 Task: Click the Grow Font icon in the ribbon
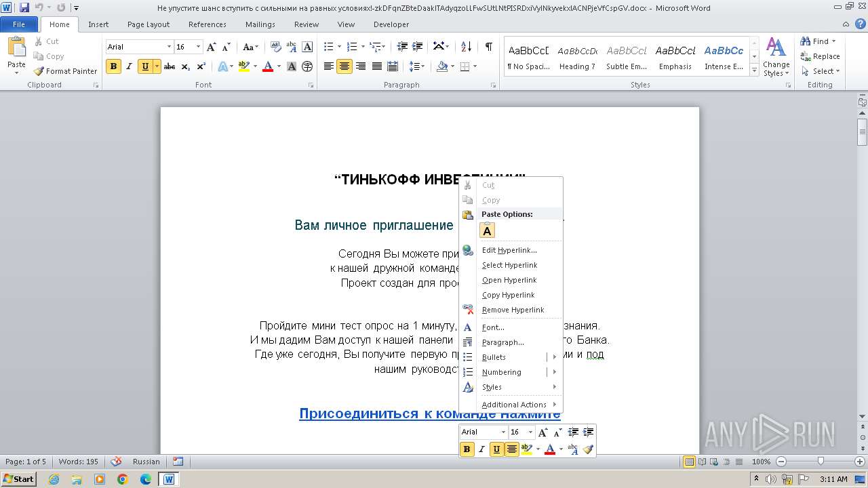pos(212,47)
